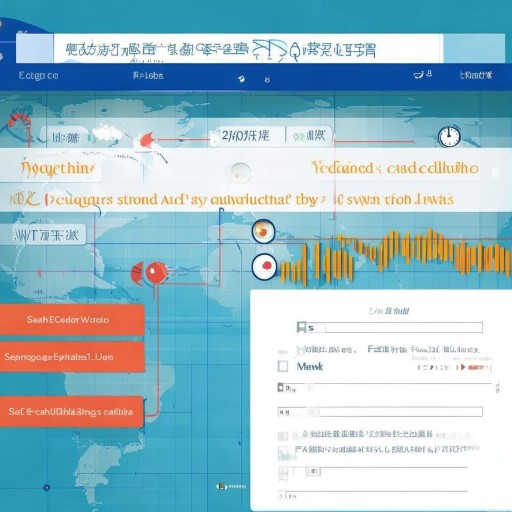512x512 pixels.
Task: Click the top input field in the white panel
Action: coord(389,327)
